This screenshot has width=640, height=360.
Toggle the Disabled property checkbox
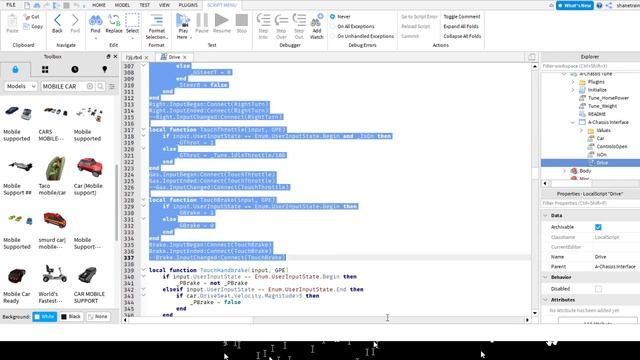[x=598, y=289]
